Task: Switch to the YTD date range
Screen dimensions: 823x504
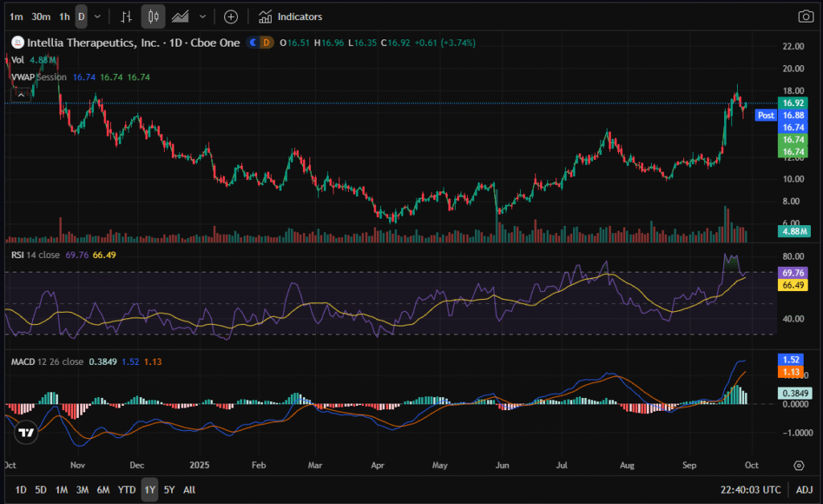Action: click(x=126, y=490)
